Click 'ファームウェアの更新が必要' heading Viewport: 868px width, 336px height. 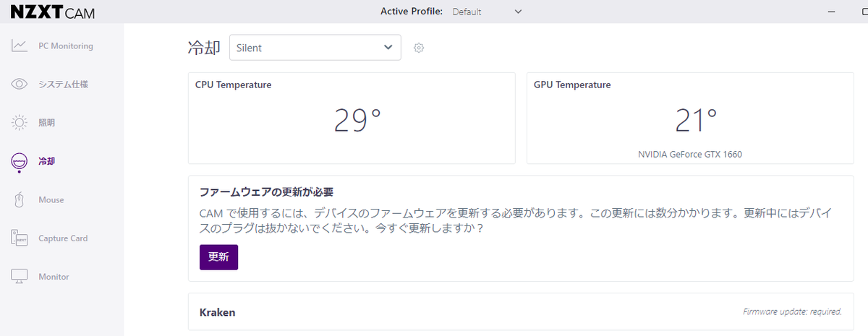[266, 192]
